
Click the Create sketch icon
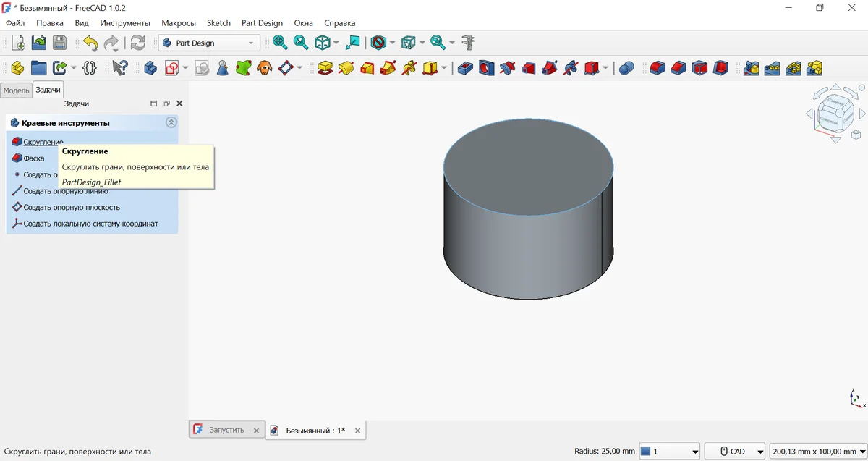coord(172,68)
